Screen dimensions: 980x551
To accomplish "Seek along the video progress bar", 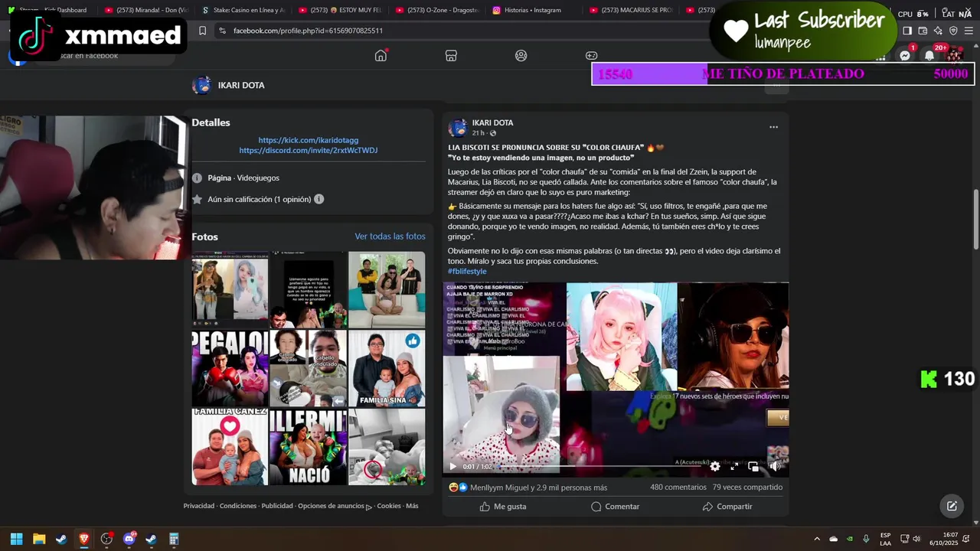I will (x=601, y=466).
